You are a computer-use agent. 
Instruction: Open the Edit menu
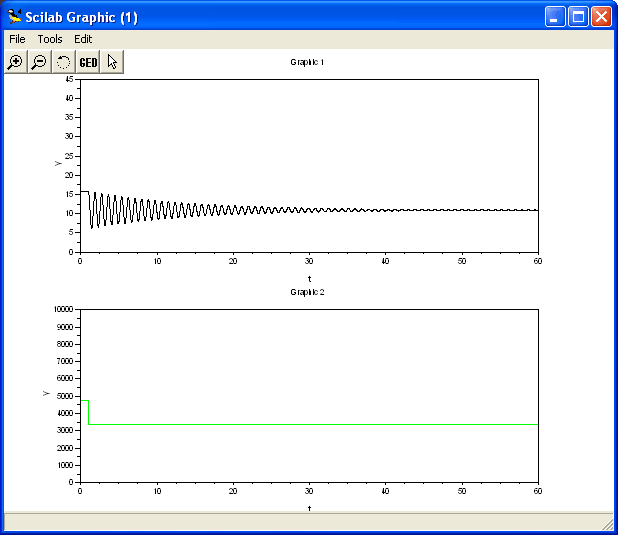[x=83, y=39]
